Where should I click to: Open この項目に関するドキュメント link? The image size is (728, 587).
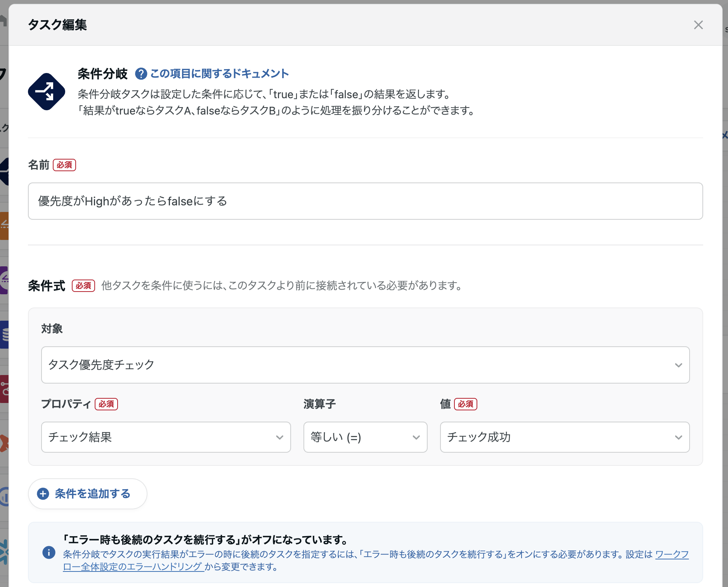pyautogui.click(x=220, y=74)
